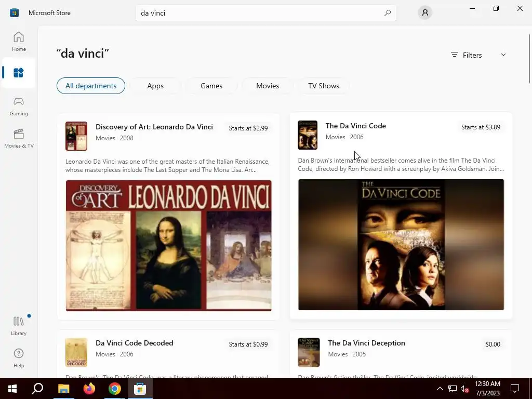Click the "da vinci" results heading
Viewport: 532px width, 399px height.
point(83,54)
